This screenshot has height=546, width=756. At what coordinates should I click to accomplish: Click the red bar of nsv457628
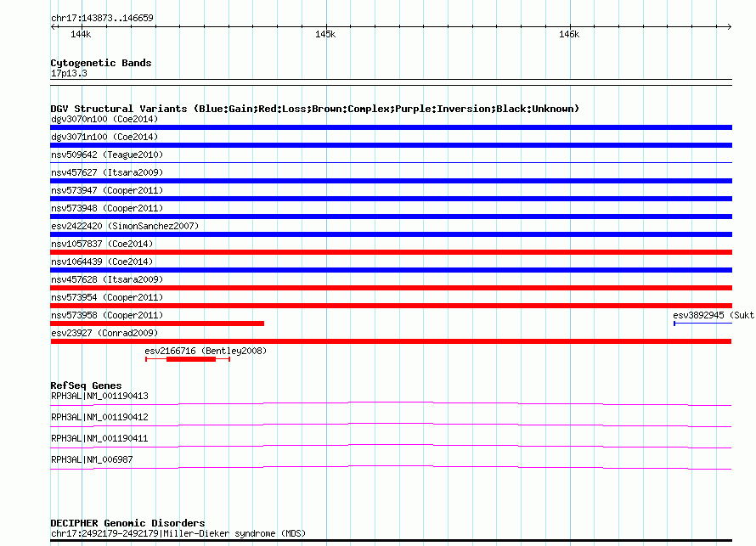pyautogui.click(x=391, y=288)
